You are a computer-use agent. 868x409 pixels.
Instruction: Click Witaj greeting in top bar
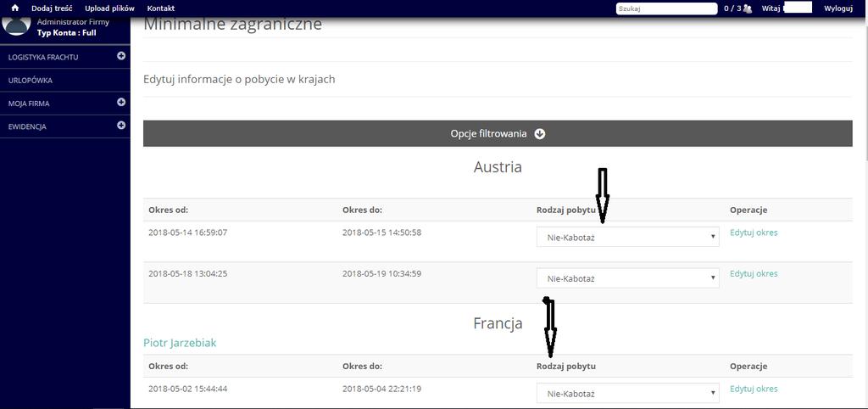[771, 8]
